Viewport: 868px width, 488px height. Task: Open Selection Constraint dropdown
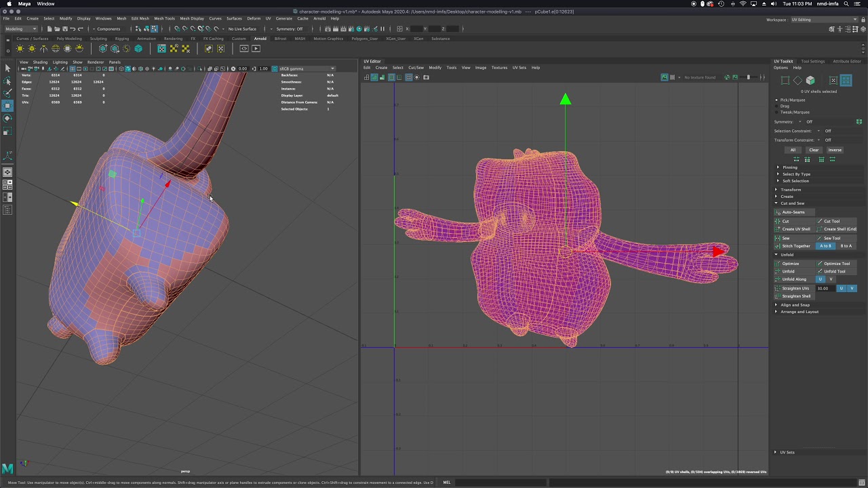(x=818, y=131)
